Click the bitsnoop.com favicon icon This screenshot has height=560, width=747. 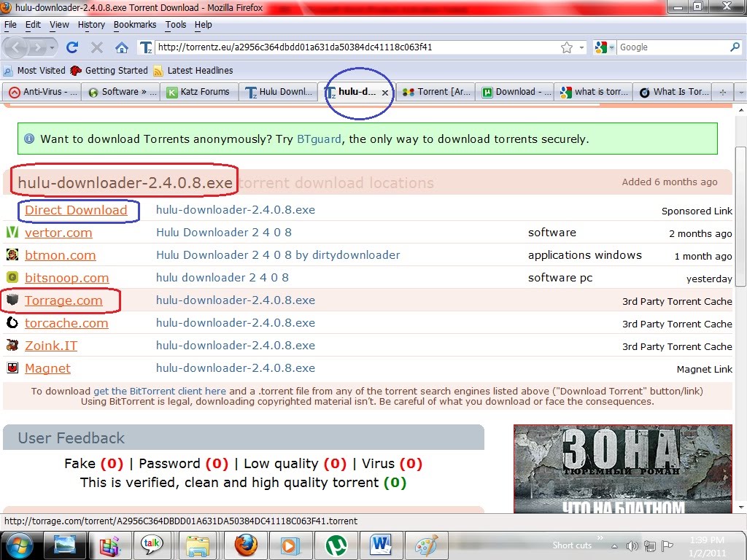[12, 276]
